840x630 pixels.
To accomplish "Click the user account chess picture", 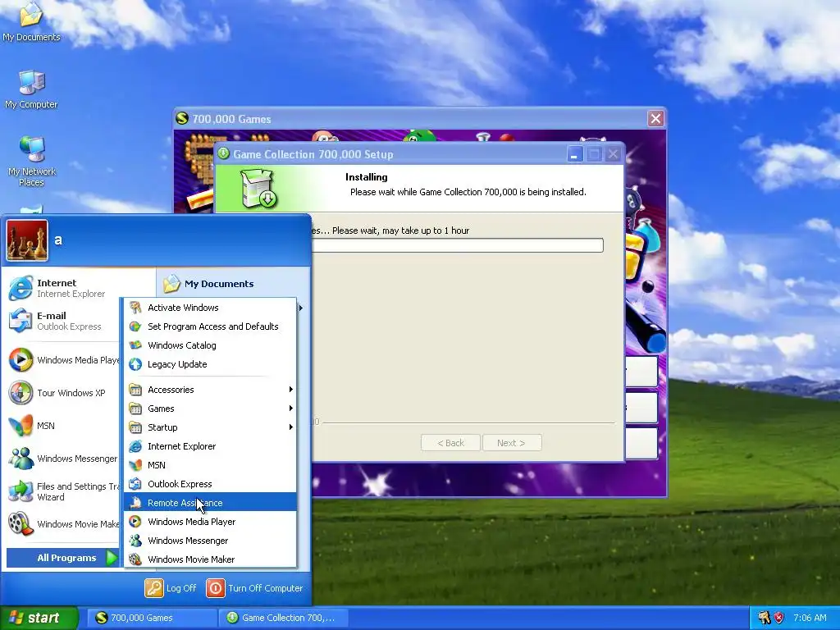I will click(x=27, y=240).
